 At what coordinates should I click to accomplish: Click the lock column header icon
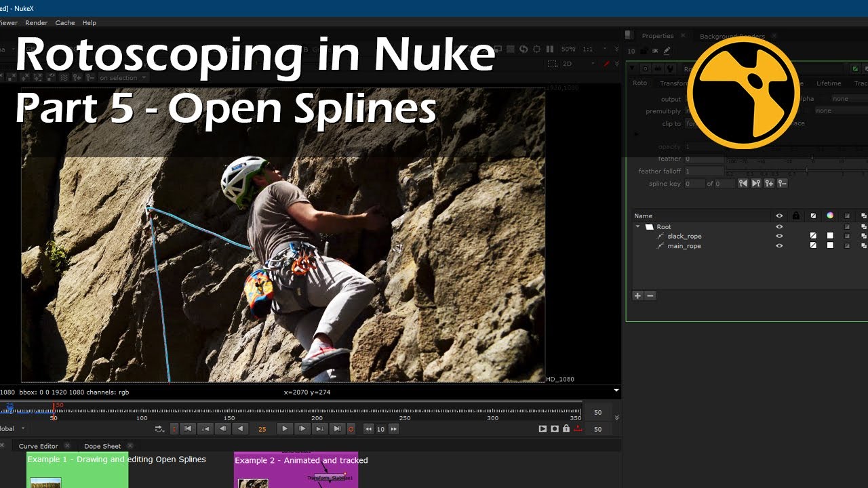point(796,216)
